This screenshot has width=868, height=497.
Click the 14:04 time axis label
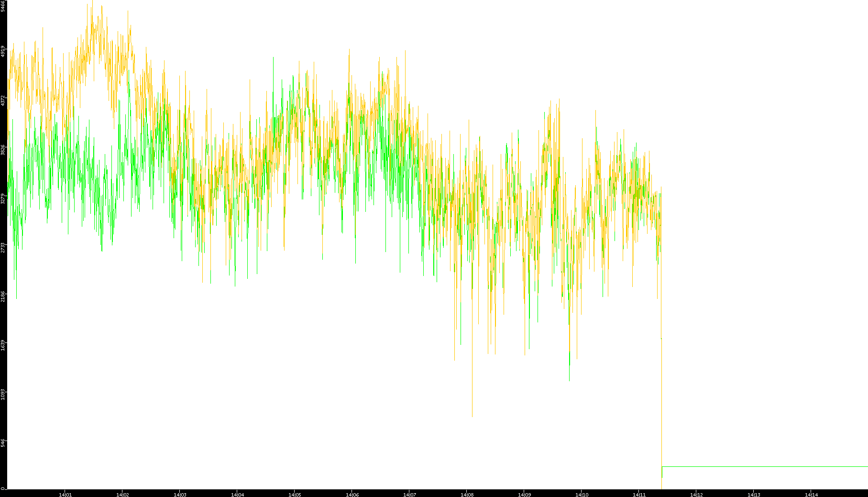pos(237,495)
